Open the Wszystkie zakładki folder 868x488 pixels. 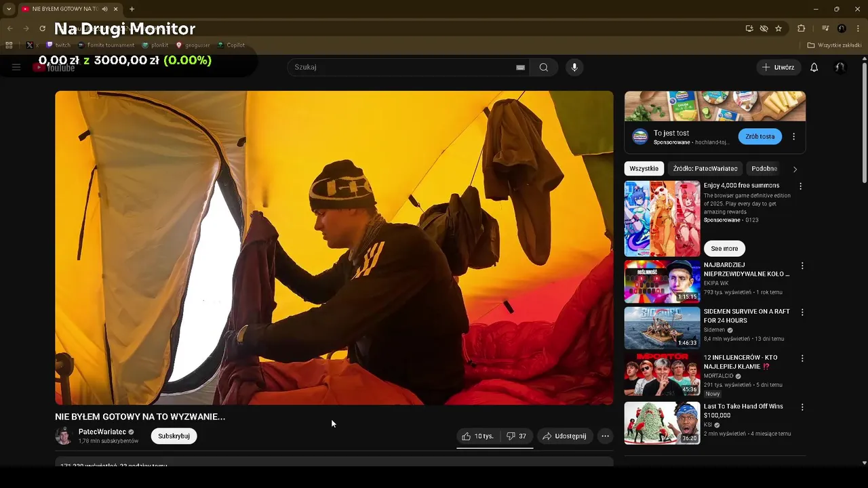tap(834, 45)
